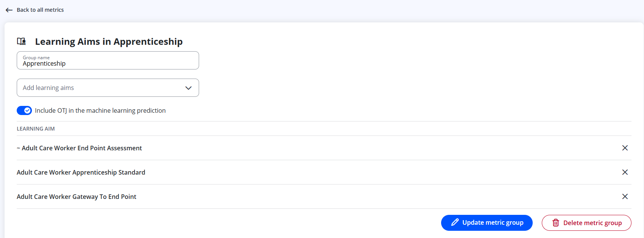Click Update metric group button

click(x=487, y=223)
